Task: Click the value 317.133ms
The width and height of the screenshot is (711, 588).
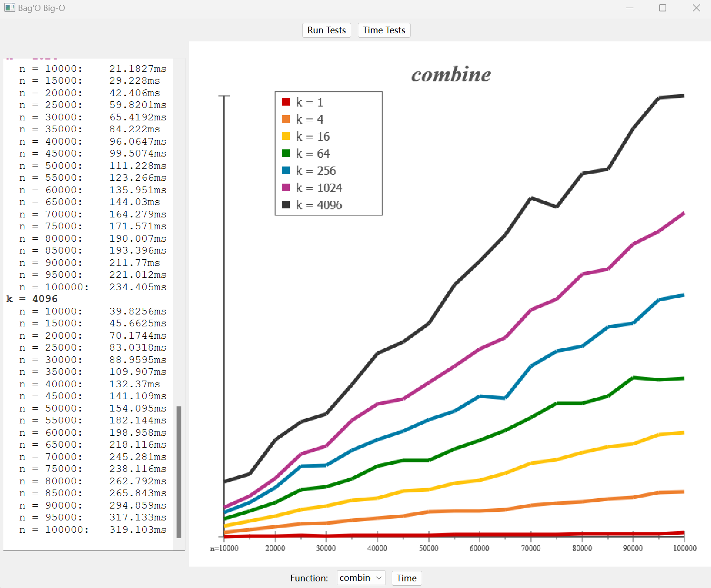Action: coord(138,517)
